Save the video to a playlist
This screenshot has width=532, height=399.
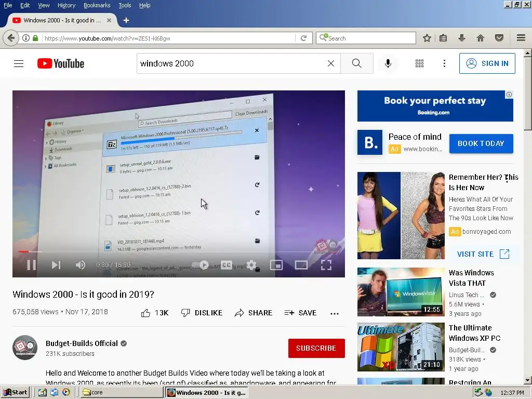tap(300, 313)
